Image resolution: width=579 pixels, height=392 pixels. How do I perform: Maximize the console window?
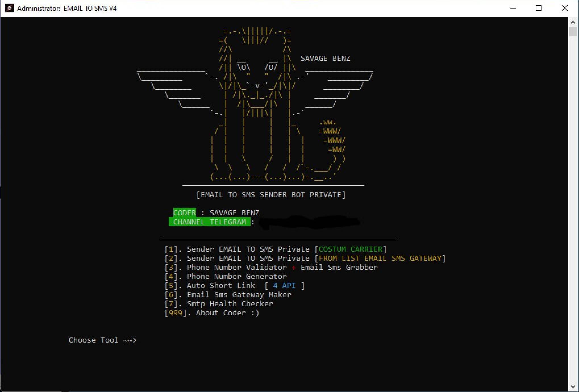pyautogui.click(x=538, y=8)
